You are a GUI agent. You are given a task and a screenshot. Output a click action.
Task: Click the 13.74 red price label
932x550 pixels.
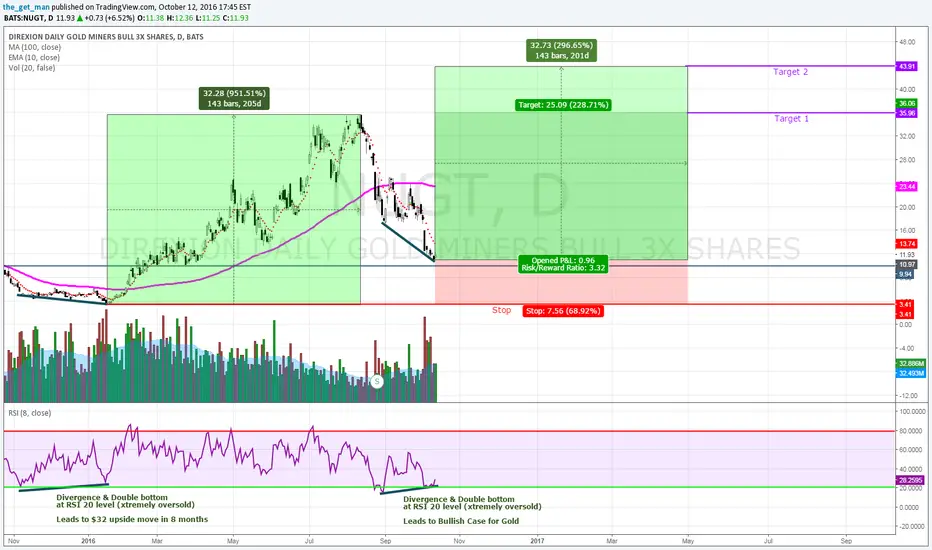907,244
